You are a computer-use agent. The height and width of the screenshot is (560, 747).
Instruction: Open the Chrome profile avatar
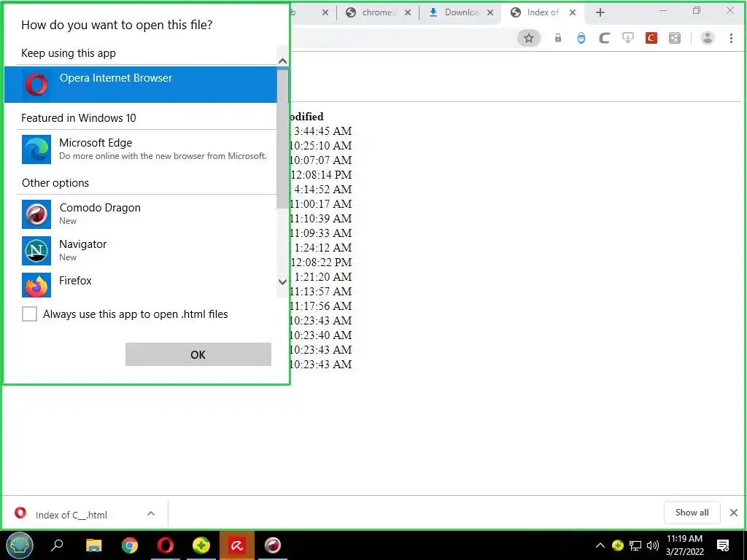click(x=708, y=38)
